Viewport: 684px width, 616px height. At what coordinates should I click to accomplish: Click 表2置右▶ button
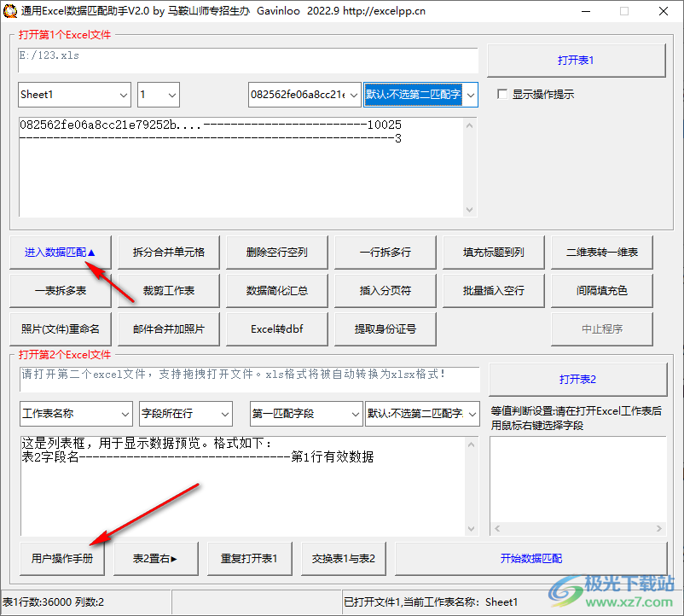tap(156, 559)
